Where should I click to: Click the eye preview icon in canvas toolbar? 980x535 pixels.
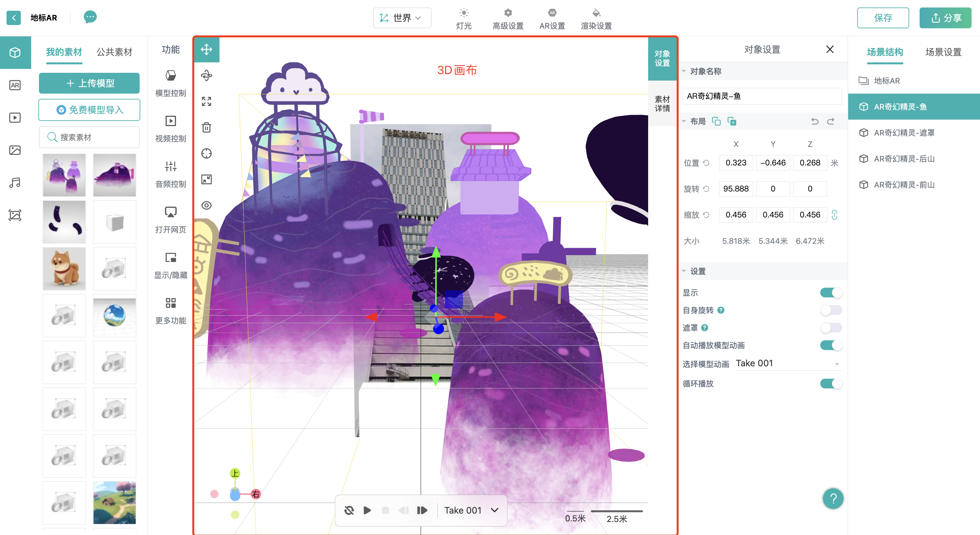pos(207,205)
